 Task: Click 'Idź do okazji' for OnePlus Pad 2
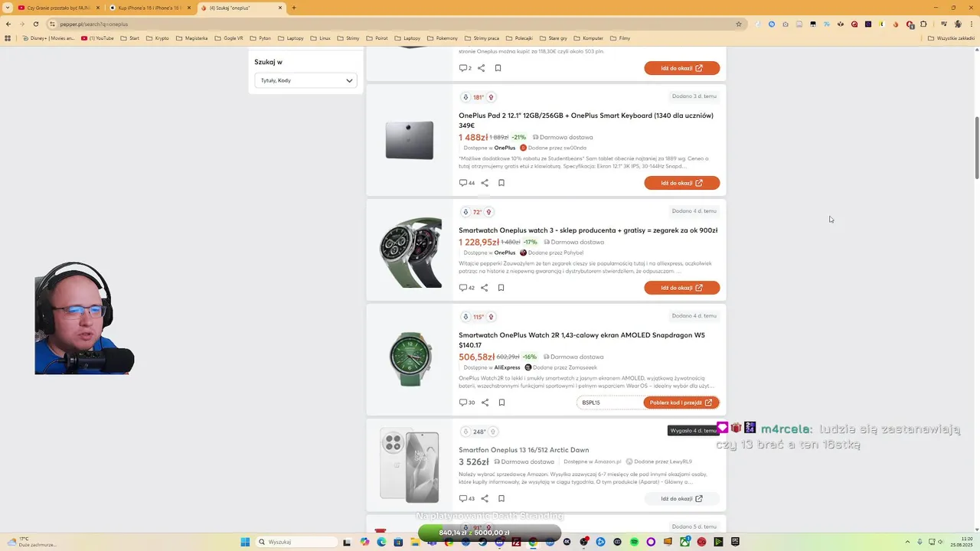pos(681,183)
